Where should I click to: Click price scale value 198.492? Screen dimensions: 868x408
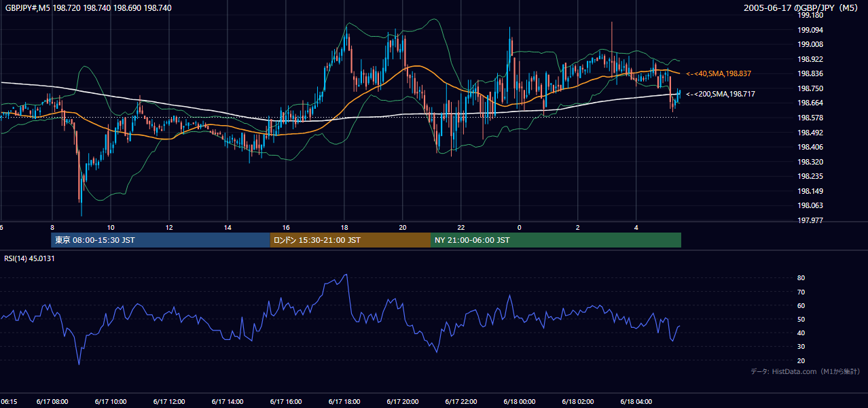(x=810, y=133)
